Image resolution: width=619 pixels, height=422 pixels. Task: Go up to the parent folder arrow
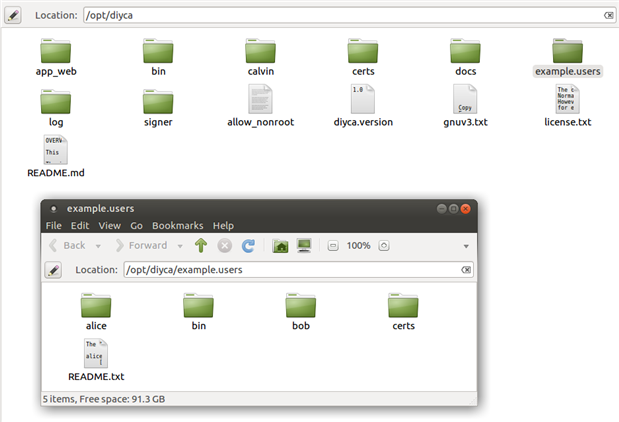[x=201, y=246]
